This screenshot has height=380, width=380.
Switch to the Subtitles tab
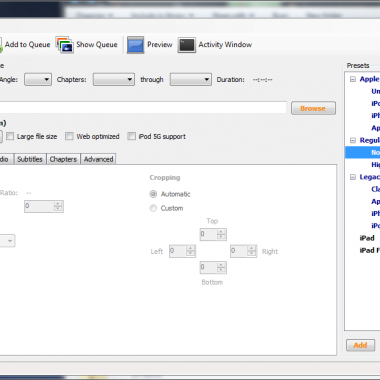[x=30, y=159]
